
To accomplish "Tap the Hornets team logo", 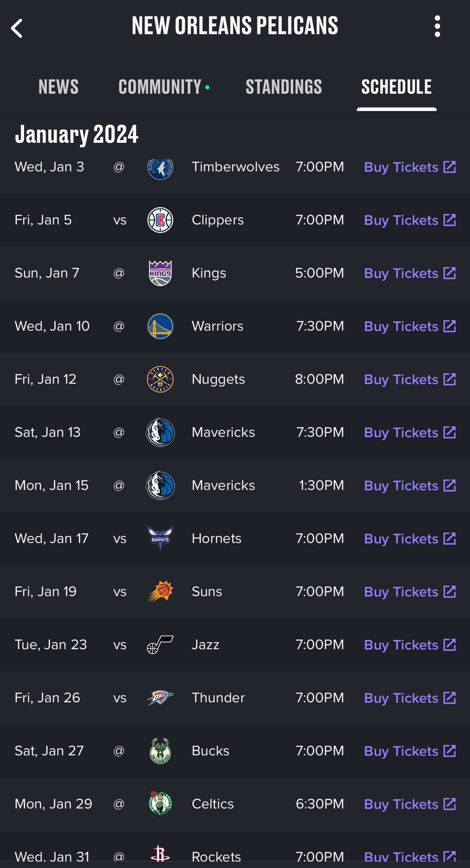I will pos(160,538).
